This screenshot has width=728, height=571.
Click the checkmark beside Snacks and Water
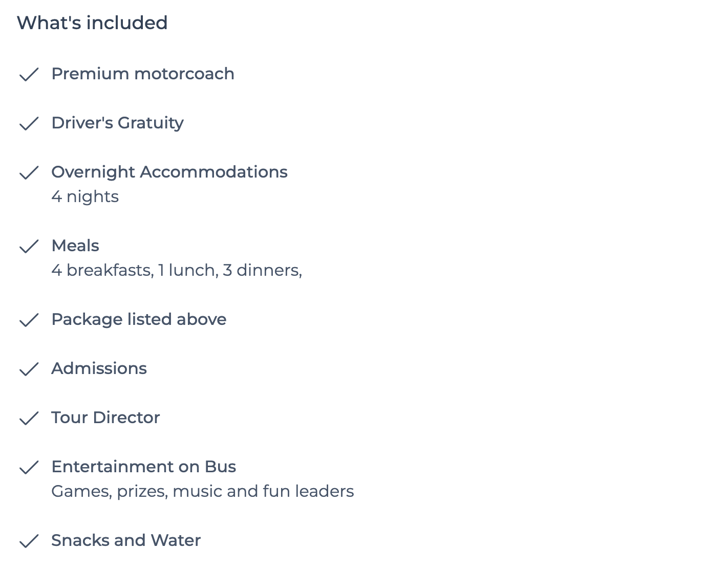point(29,541)
